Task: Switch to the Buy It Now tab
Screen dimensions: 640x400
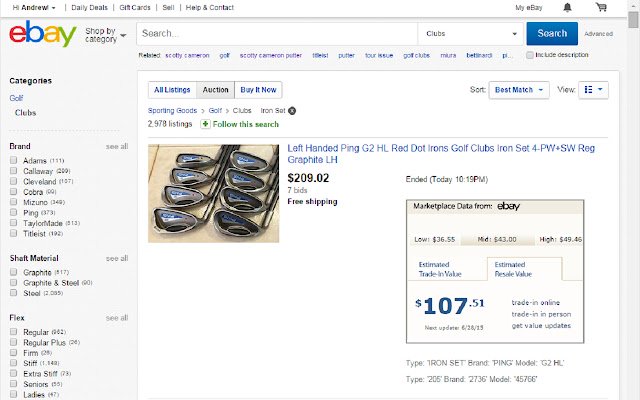Action: point(257,89)
